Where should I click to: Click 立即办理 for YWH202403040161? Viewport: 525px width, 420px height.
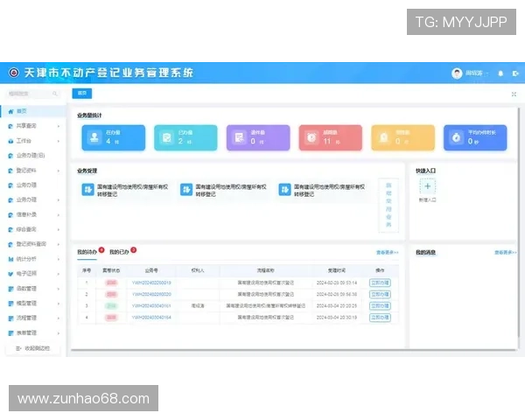click(380, 305)
